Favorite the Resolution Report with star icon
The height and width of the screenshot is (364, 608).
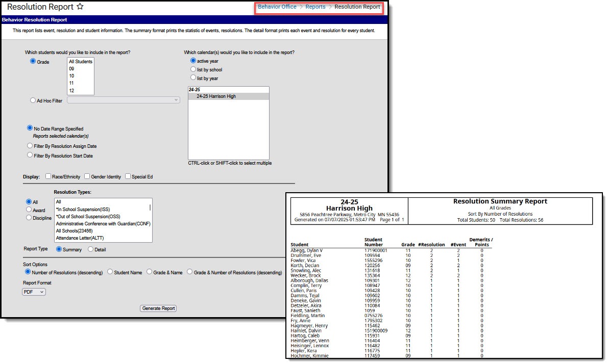click(x=80, y=7)
